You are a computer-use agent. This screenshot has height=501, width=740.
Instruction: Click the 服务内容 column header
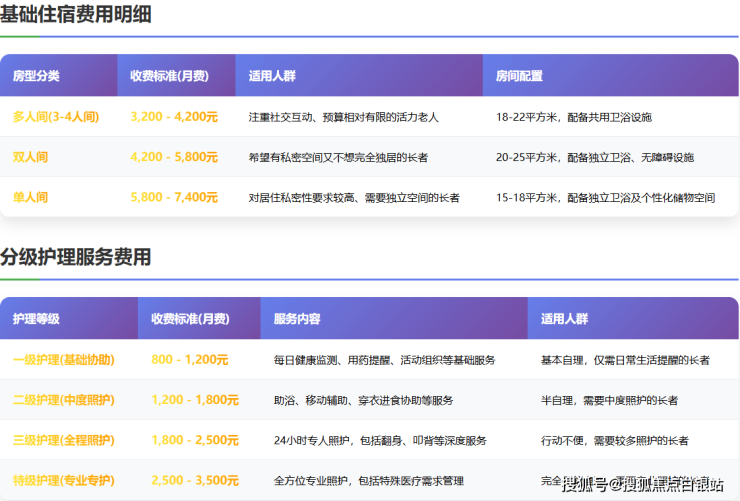297,319
